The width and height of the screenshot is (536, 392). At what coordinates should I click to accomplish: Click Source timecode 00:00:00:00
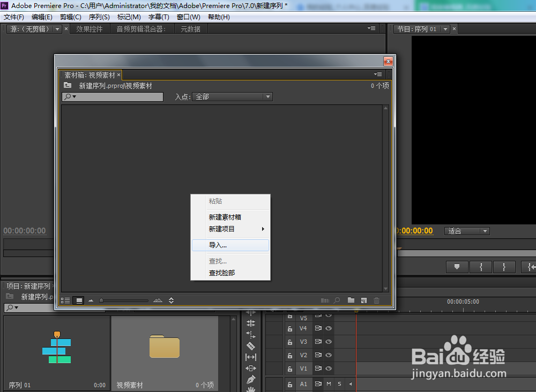(25, 231)
